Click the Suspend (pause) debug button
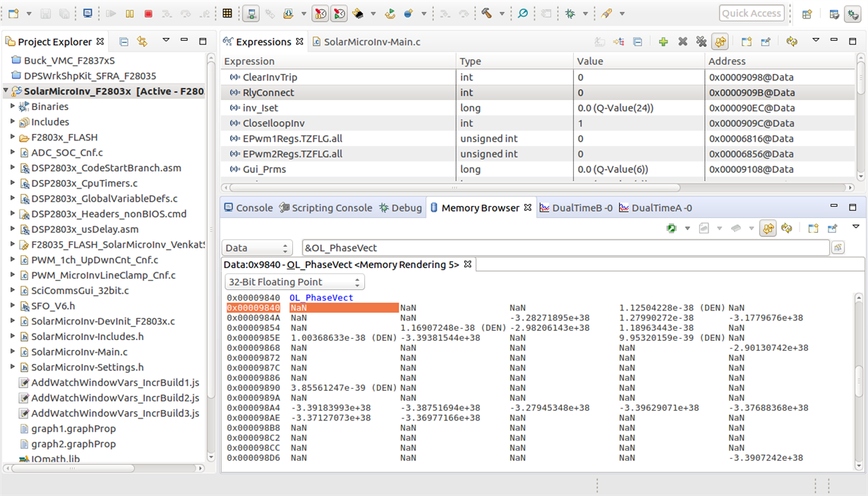 130,13
